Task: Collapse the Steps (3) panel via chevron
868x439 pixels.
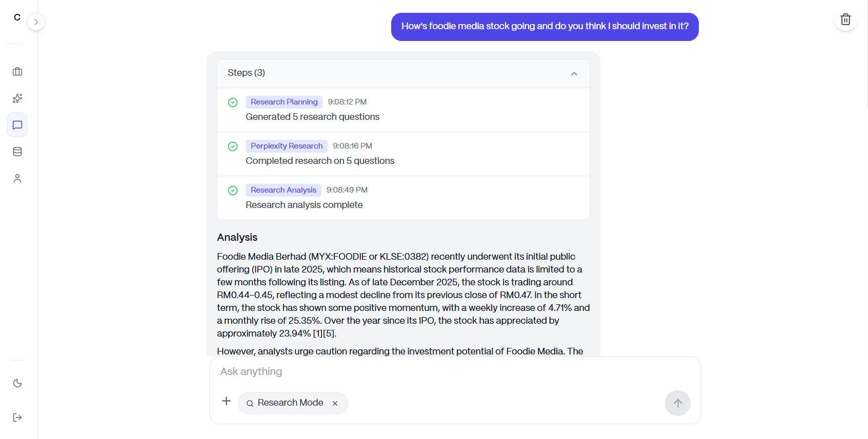Action: tap(574, 73)
